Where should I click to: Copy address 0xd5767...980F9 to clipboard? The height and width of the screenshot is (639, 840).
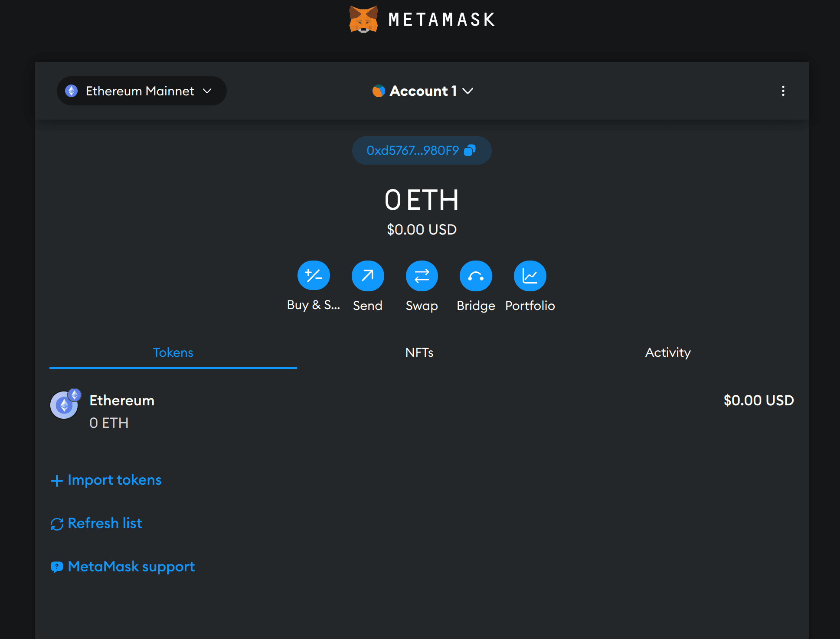tap(422, 150)
